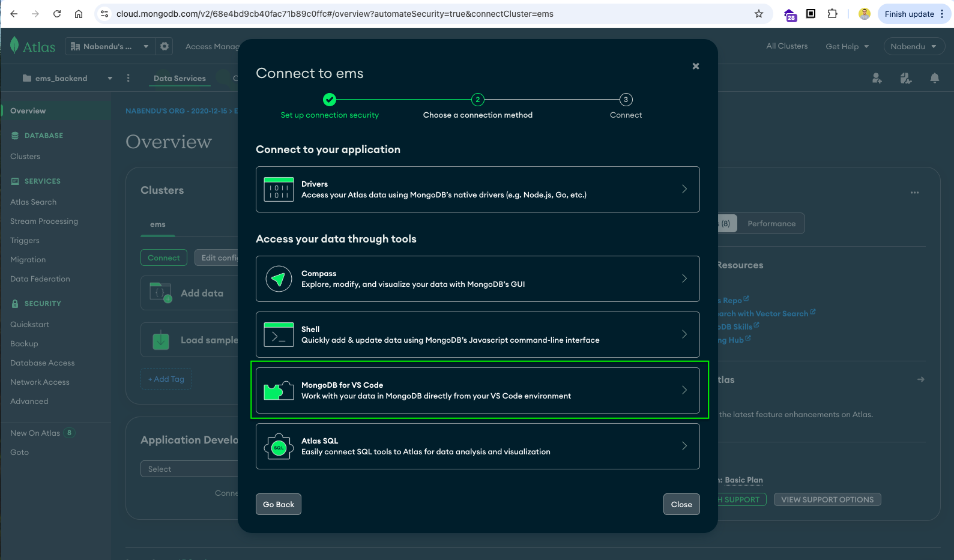Open Basic Plan link
This screenshot has width=954, height=560.
pyautogui.click(x=743, y=480)
